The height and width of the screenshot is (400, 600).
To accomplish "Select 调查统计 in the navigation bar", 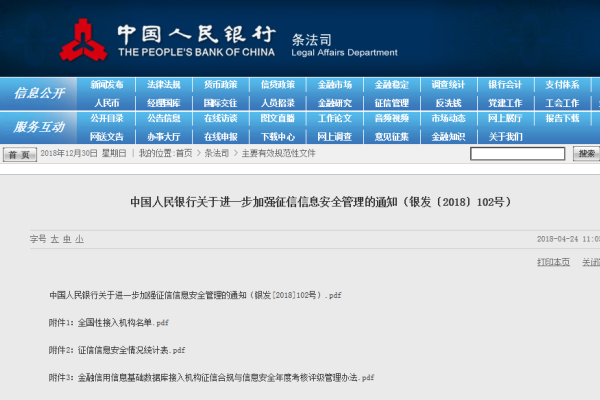I will point(448,85).
